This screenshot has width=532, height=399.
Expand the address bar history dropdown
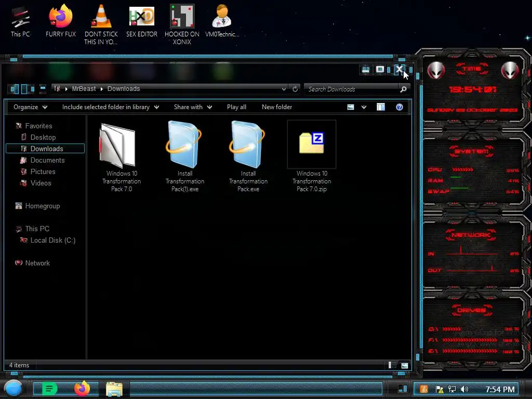[x=284, y=89]
